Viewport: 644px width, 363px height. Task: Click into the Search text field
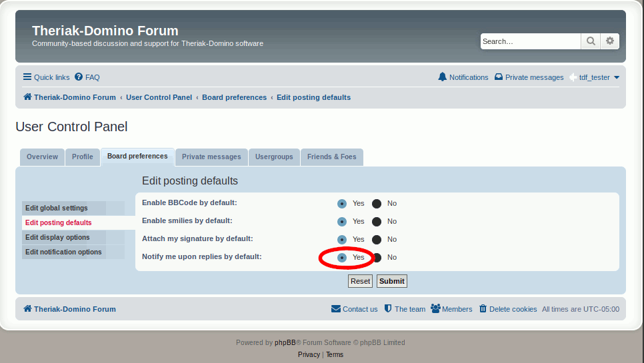(530, 41)
